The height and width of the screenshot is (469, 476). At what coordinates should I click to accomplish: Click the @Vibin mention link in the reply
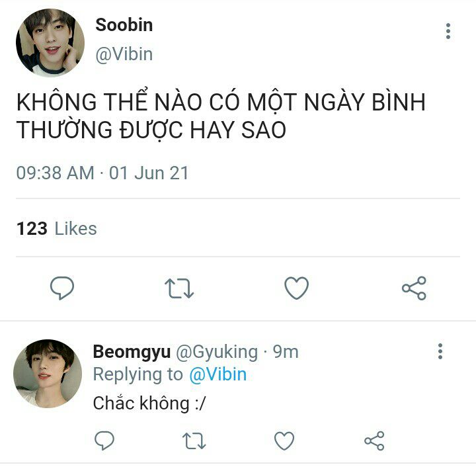tap(218, 374)
